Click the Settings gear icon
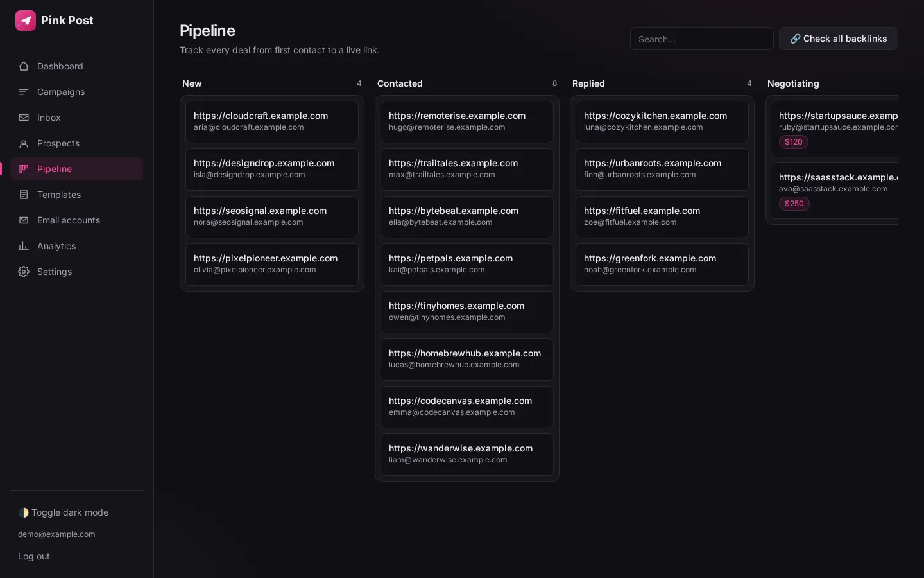This screenshot has height=578, width=924. pos(24,272)
